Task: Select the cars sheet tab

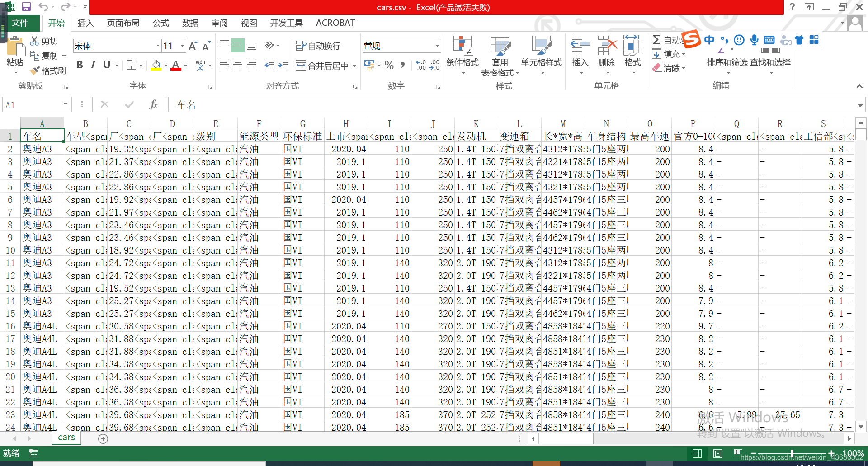Action: point(66,438)
